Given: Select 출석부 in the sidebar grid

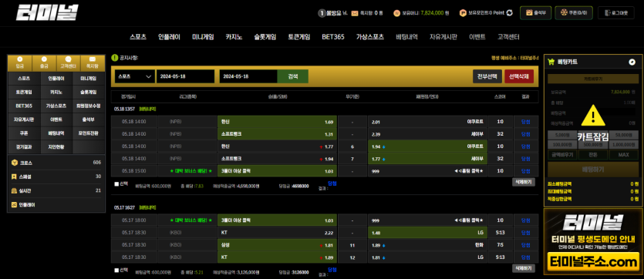Looking at the screenshot, I should (88, 119).
